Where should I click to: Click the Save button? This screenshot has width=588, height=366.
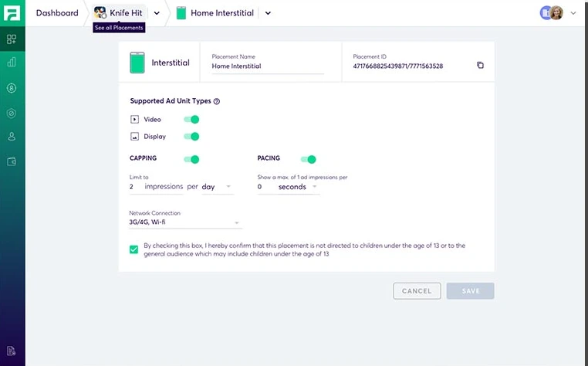[470, 291]
